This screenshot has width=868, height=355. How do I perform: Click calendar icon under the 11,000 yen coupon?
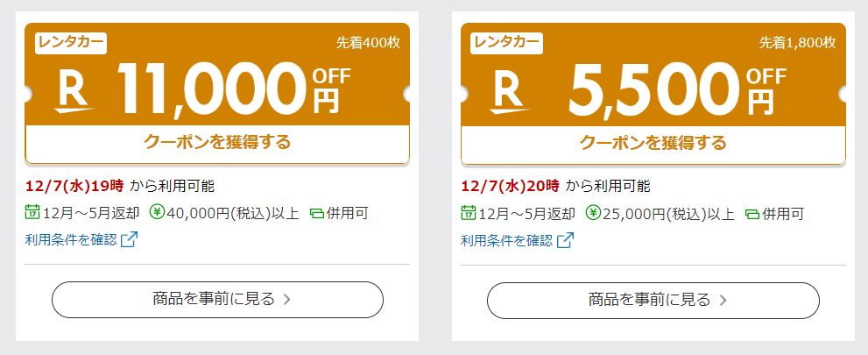[32, 212]
